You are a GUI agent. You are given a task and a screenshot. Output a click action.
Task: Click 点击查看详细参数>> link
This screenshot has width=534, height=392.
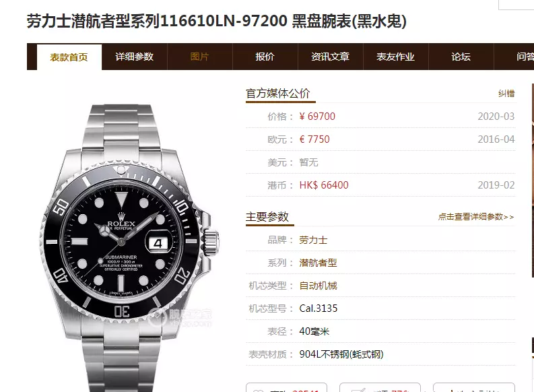476,217
